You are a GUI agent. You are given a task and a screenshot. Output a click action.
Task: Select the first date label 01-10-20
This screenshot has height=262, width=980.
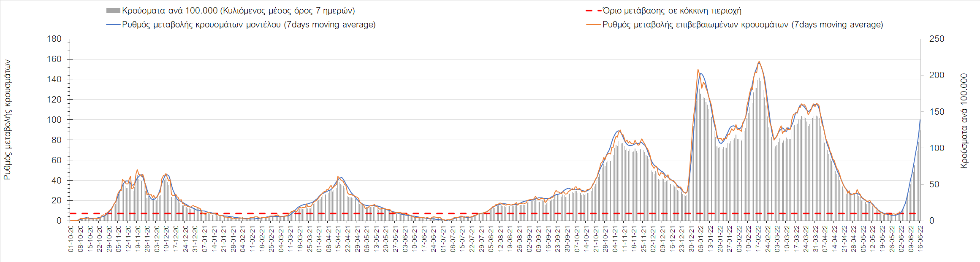click(71, 239)
